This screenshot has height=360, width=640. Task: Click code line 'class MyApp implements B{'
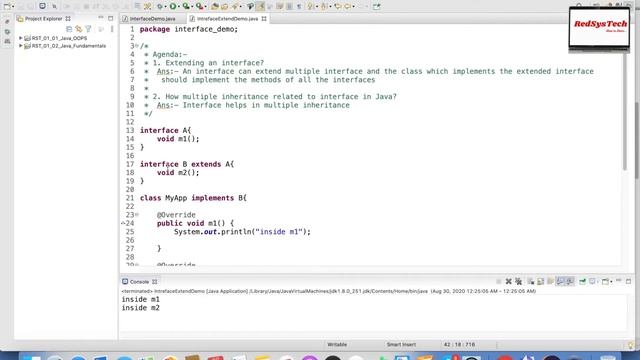point(193,198)
